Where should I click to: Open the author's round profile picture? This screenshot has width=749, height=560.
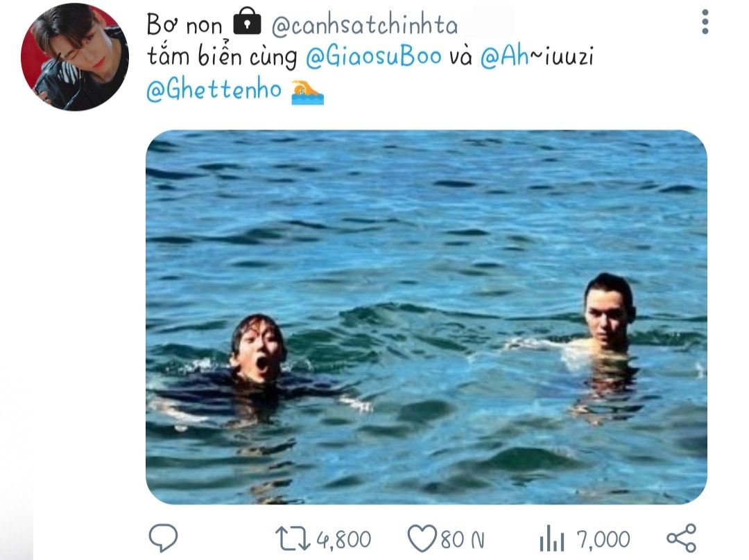[x=75, y=57]
